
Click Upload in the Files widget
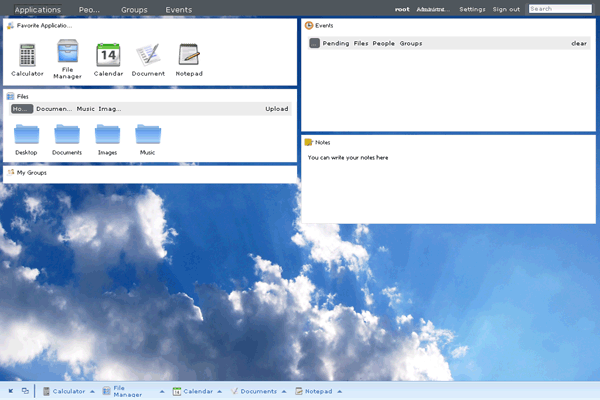(277, 109)
